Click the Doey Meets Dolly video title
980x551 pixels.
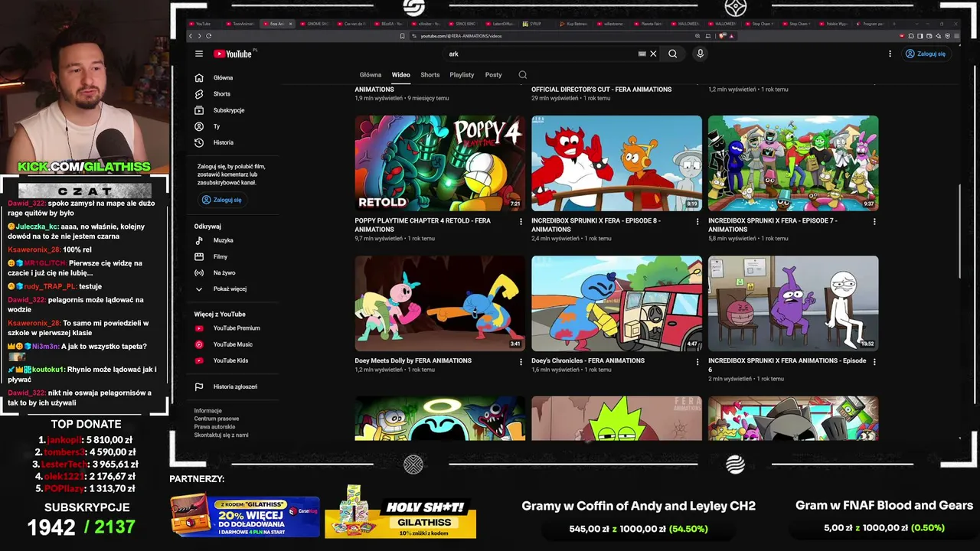coord(413,360)
